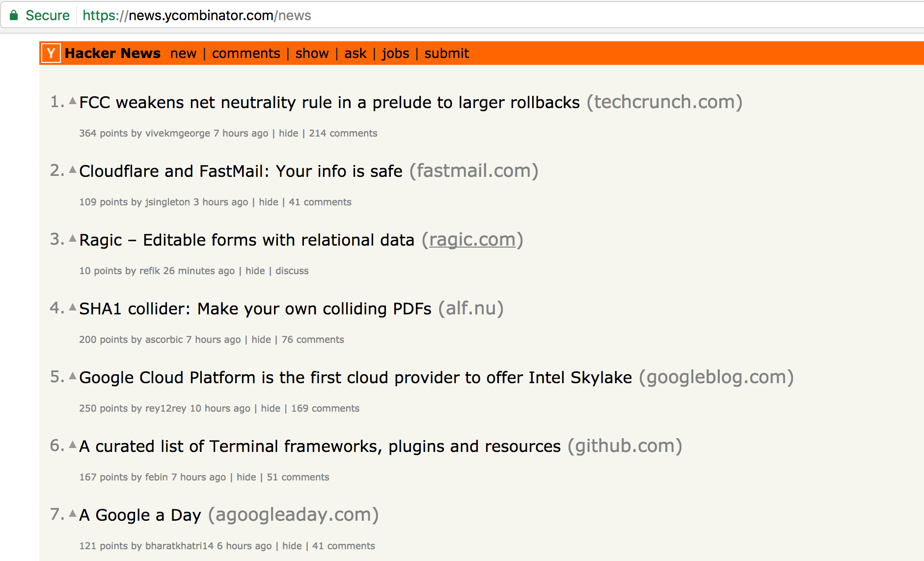This screenshot has height=561, width=924.
Task: Open curated list of Terminal frameworks article
Action: (x=320, y=446)
